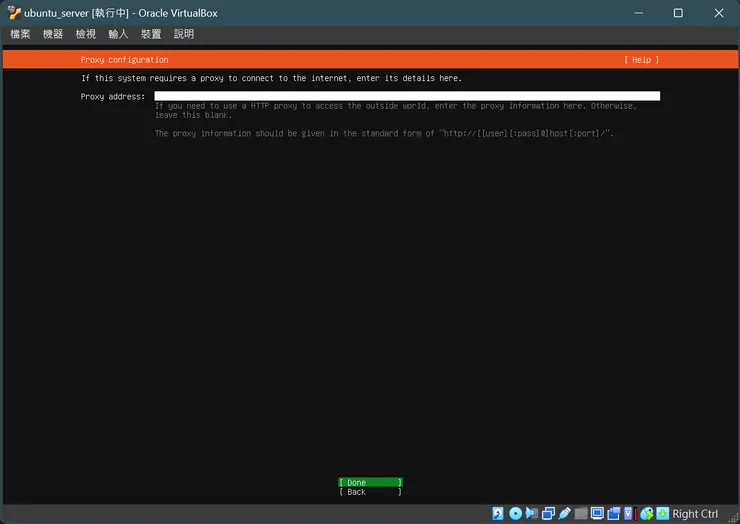Click the network adapters status icon
This screenshot has height=524, width=740.
click(x=548, y=513)
